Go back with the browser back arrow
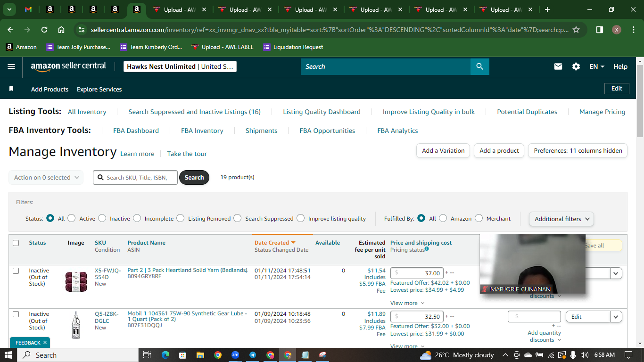 pos(10,30)
